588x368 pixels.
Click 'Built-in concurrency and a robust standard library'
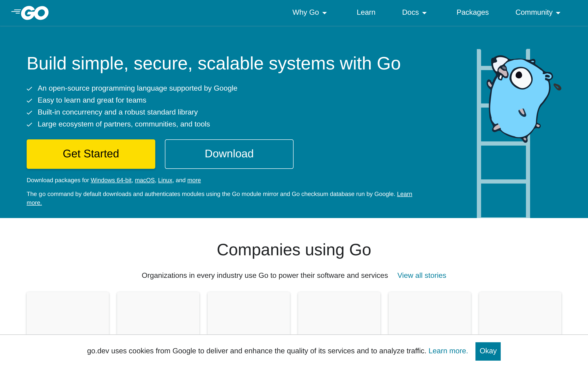pyautogui.click(x=118, y=112)
